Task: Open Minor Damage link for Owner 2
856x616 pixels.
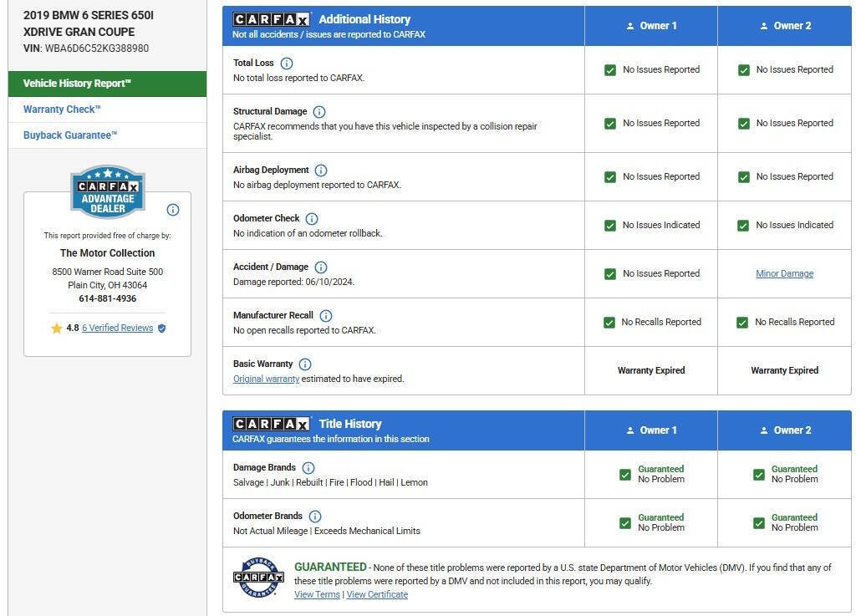Action: tap(784, 274)
